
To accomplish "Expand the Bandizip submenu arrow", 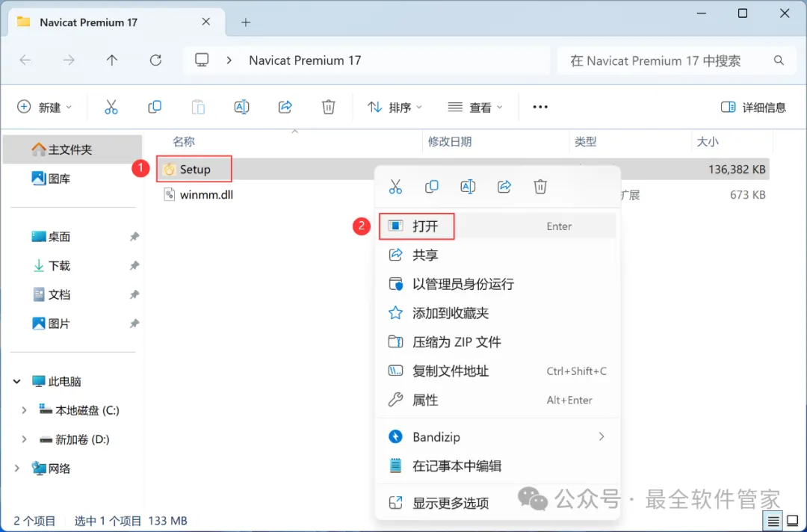I will 601,436.
